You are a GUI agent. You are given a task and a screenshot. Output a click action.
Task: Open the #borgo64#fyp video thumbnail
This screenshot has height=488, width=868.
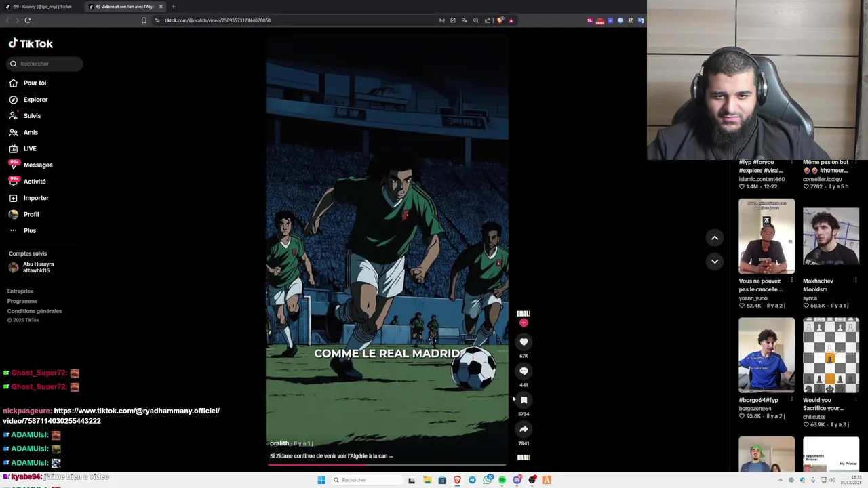pos(766,355)
